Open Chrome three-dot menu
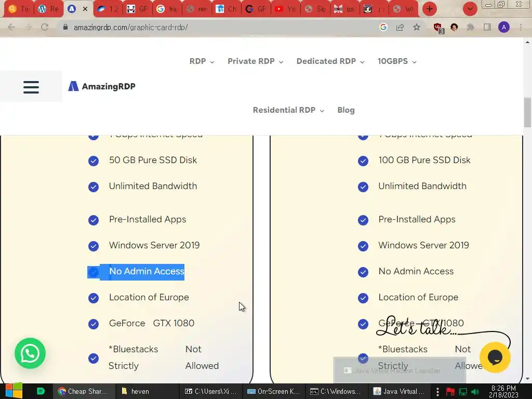This screenshot has width=532, height=399. pyautogui.click(x=521, y=27)
